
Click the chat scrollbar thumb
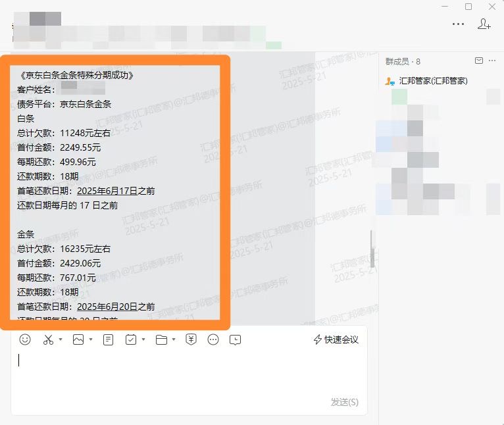pyautogui.click(x=372, y=249)
